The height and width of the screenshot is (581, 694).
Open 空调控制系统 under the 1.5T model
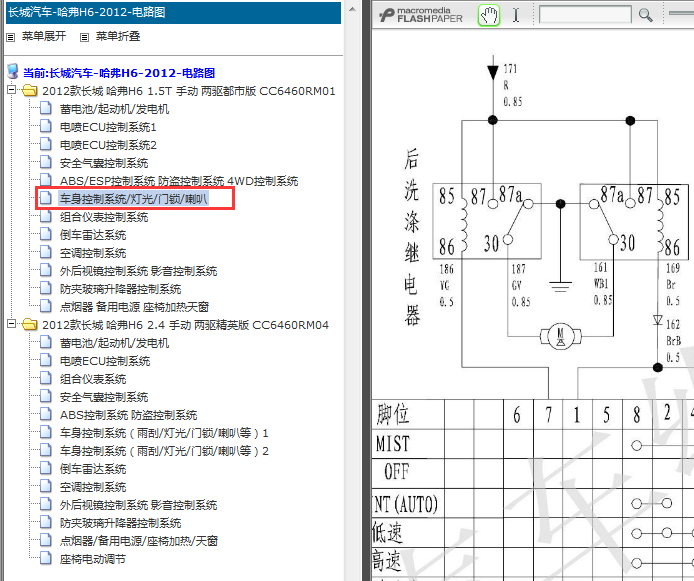tap(93, 253)
